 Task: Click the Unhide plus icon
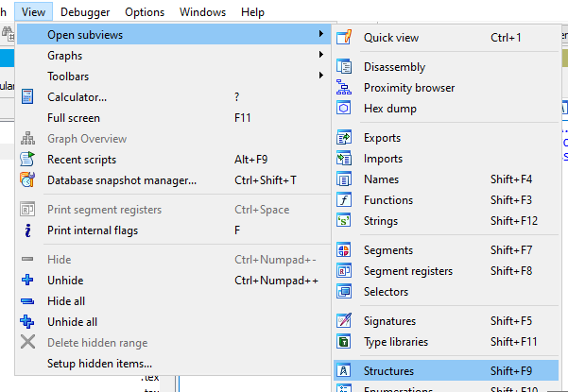point(27,281)
